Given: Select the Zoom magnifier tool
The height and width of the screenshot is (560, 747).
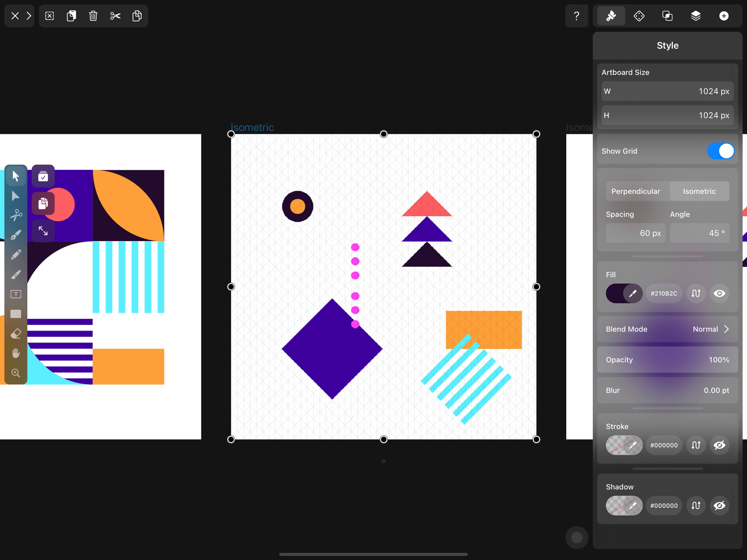Looking at the screenshot, I should click(16, 373).
